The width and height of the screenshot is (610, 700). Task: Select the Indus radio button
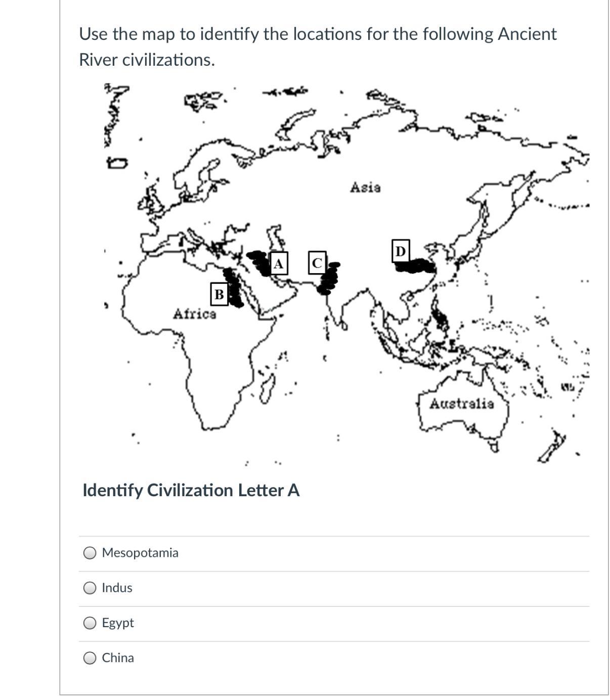(90, 588)
